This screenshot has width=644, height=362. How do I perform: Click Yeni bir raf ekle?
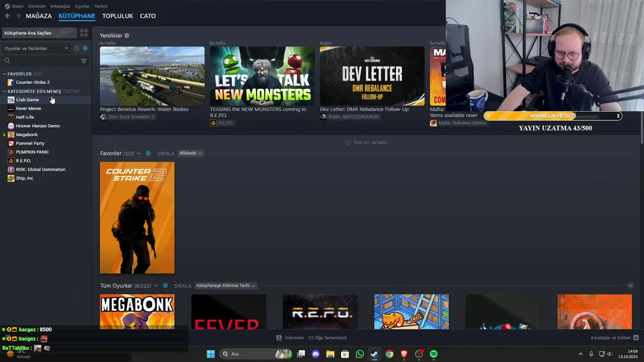point(366,142)
